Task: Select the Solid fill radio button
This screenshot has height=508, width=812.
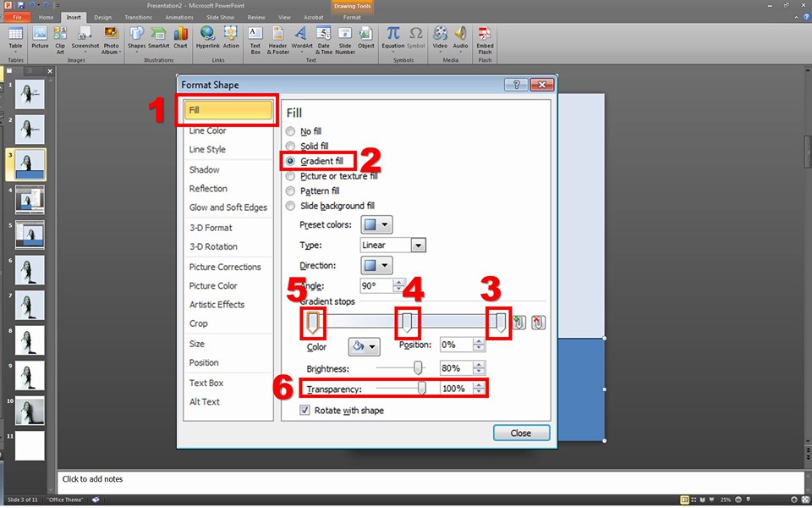Action: 291,146
